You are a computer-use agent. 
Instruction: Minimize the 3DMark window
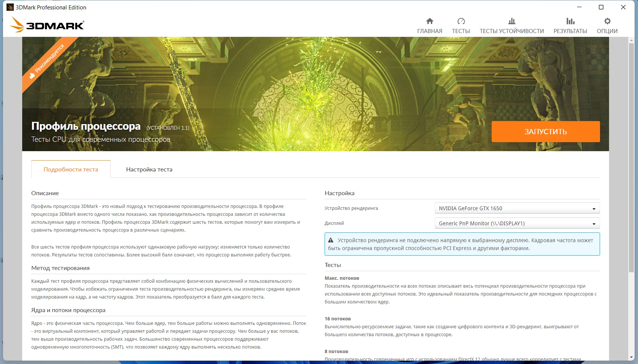coord(579,7)
